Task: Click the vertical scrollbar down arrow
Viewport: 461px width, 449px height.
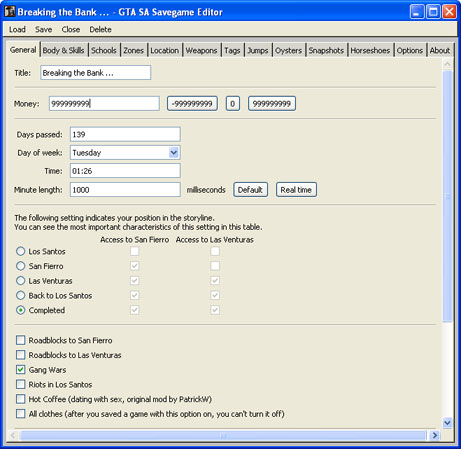Action: (x=447, y=422)
